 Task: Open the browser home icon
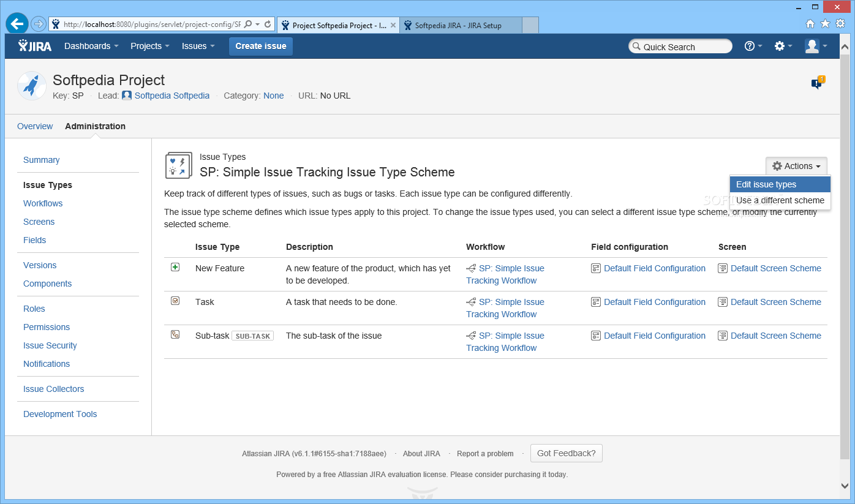810,24
